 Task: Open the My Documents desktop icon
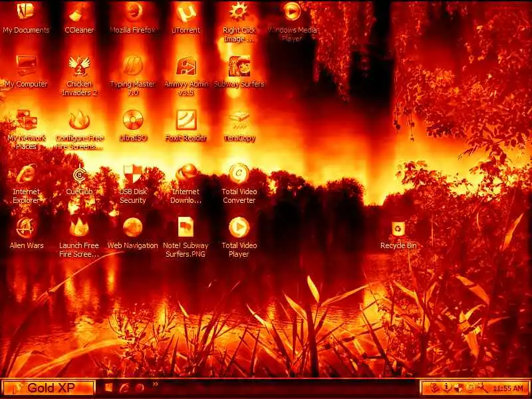point(26,18)
